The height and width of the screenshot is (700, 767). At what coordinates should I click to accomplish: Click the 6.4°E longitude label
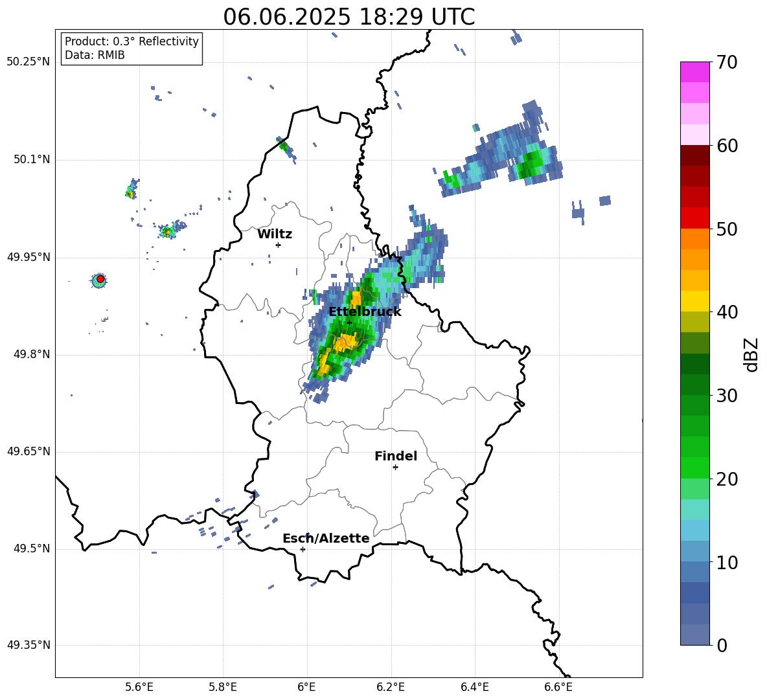click(474, 687)
